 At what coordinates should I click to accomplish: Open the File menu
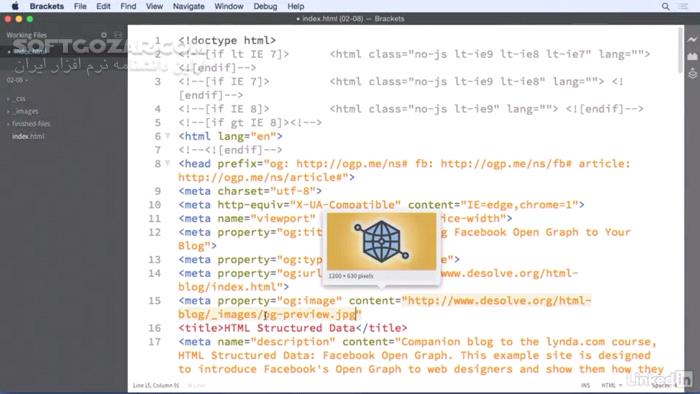click(x=80, y=6)
